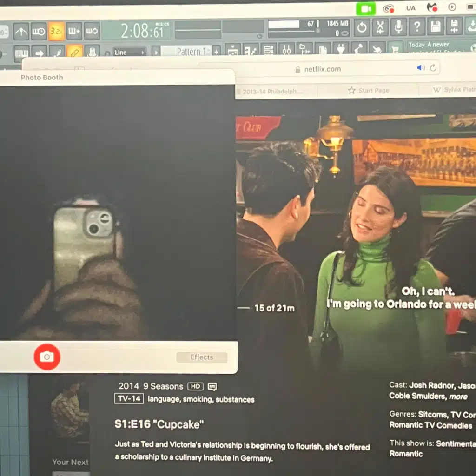Open the audio editor scissors icon

(x=380, y=27)
